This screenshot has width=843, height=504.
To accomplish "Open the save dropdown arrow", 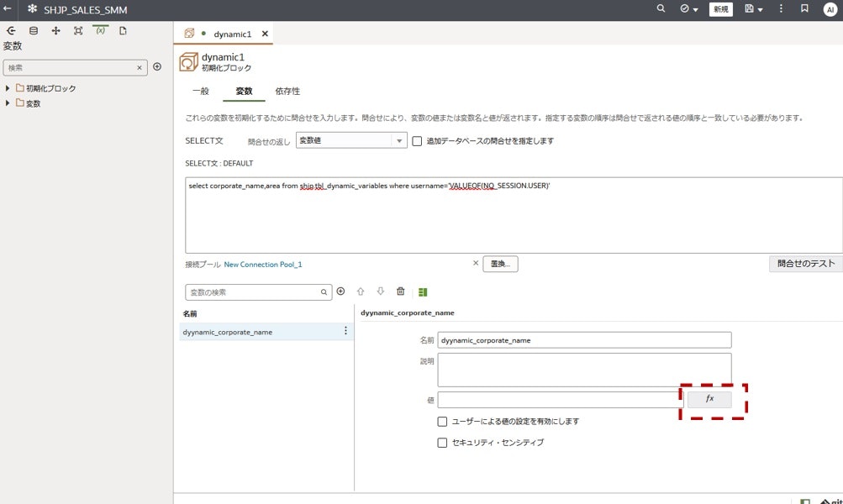I will click(760, 10).
